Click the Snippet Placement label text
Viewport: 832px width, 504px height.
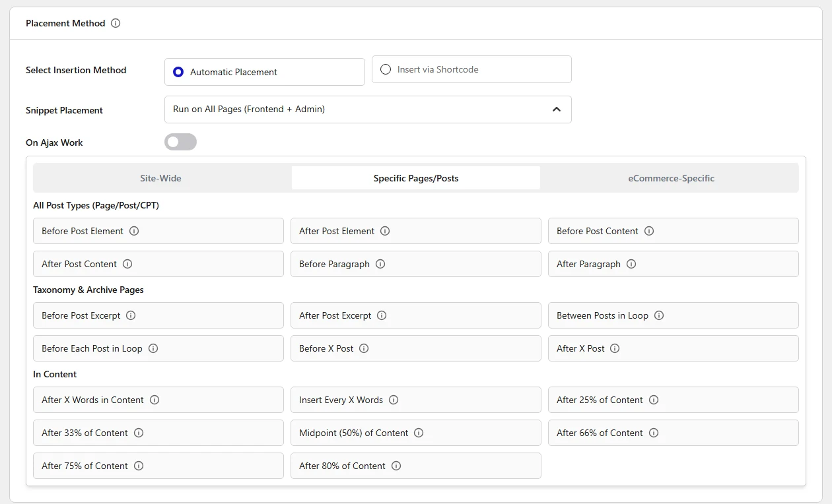tap(64, 110)
